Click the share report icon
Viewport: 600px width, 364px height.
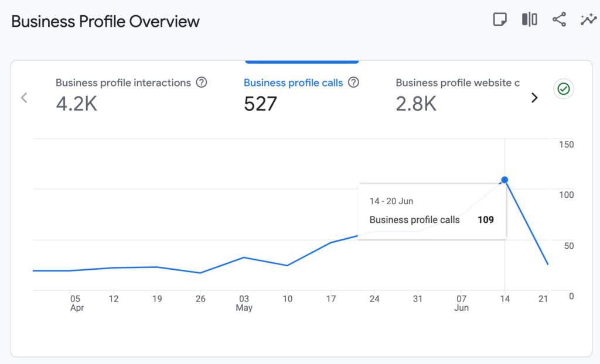point(559,19)
